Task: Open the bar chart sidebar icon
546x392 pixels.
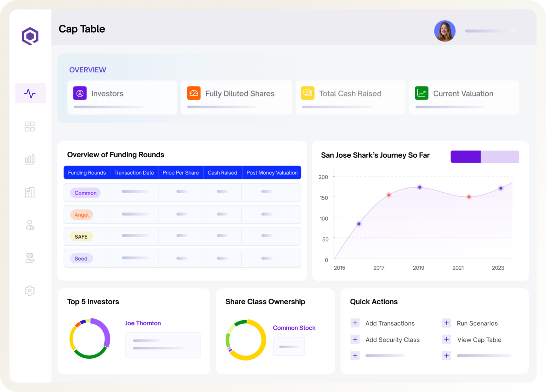Action: (x=30, y=159)
